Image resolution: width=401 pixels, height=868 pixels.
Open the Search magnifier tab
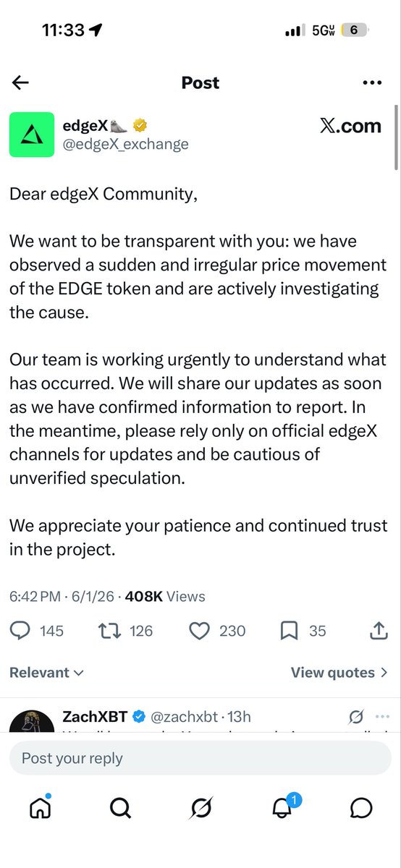click(120, 807)
